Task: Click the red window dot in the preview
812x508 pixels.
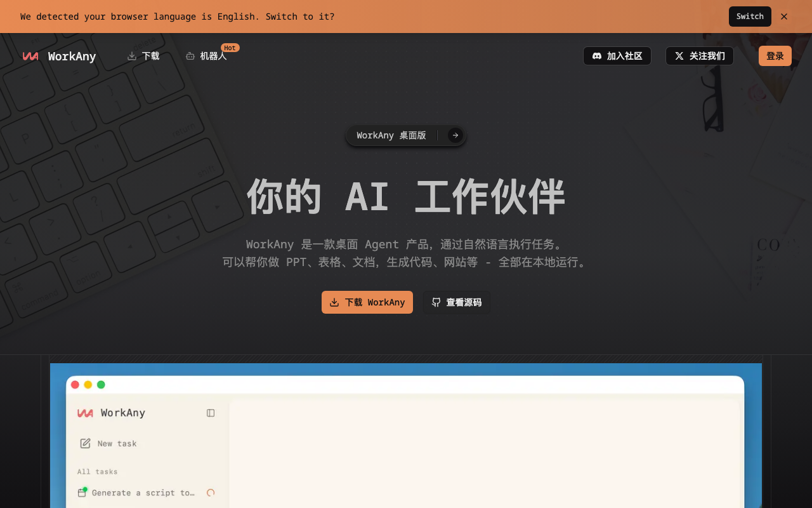Action: 75,385
